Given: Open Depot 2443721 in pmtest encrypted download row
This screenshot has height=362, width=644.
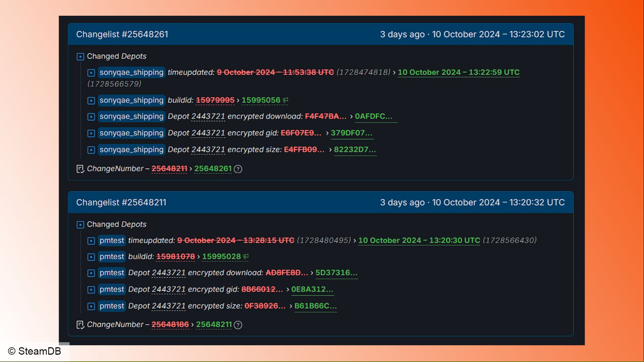Looking at the screenshot, I should pos(169,273).
